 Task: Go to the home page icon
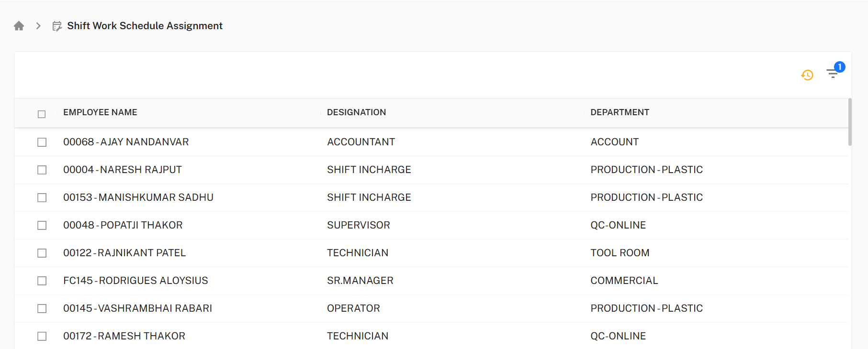pos(19,26)
